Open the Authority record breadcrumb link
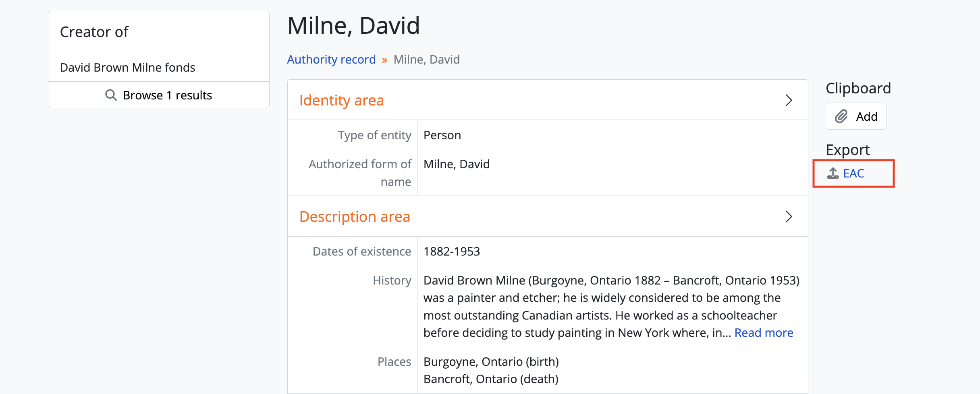This screenshot has width=980, height=394. click(331, 60)
